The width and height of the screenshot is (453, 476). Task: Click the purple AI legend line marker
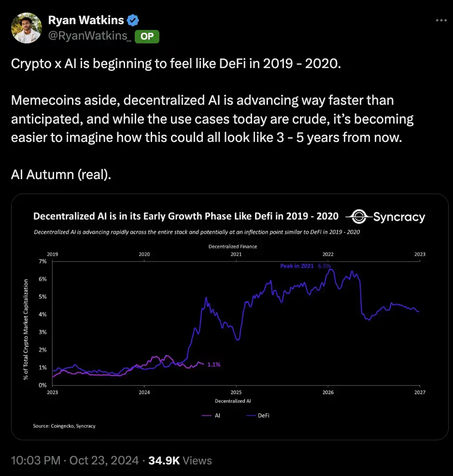208,415
